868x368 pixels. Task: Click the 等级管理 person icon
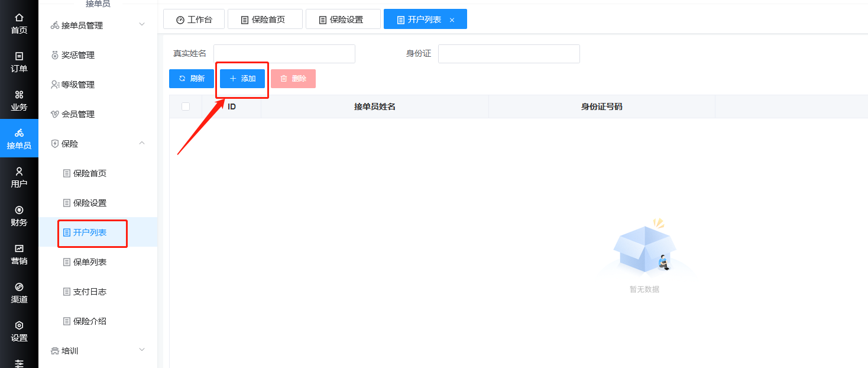[x=55, y=85]
